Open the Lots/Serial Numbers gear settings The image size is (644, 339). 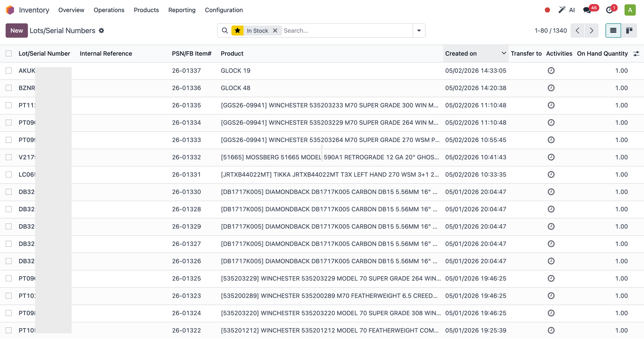(101, 31)
